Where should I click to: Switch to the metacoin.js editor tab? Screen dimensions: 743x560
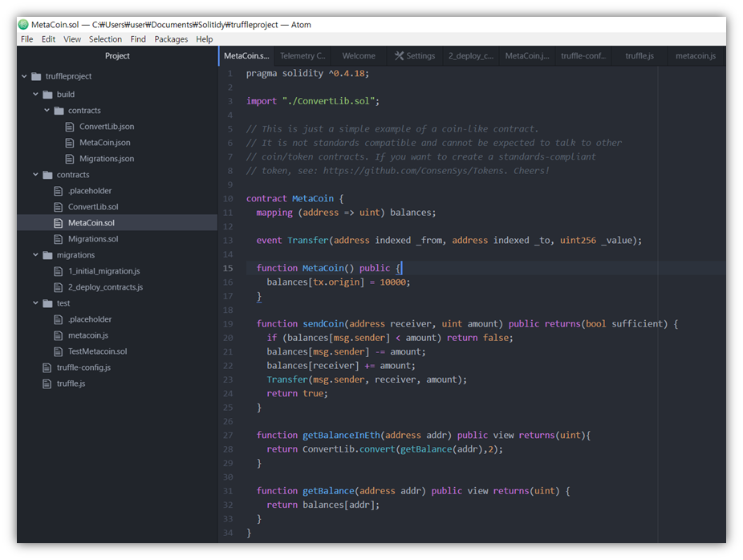click(x=696, y=56)
